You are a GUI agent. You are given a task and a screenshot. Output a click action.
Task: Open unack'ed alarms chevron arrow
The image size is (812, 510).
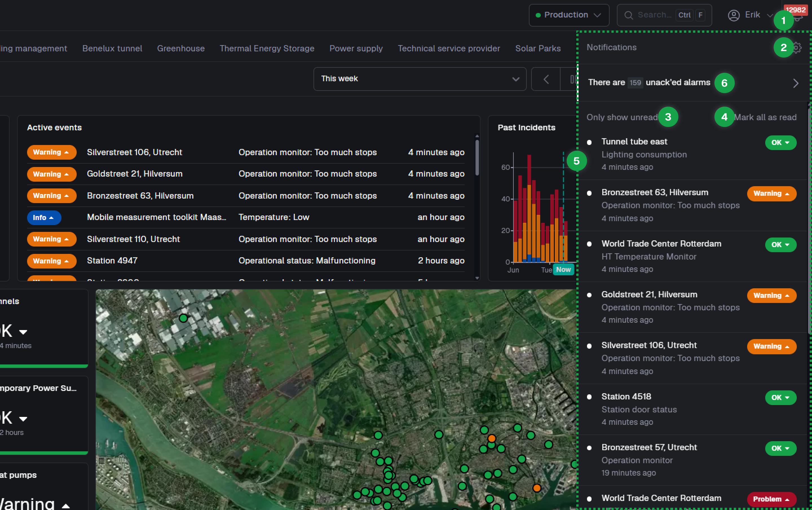pos(795,83)
